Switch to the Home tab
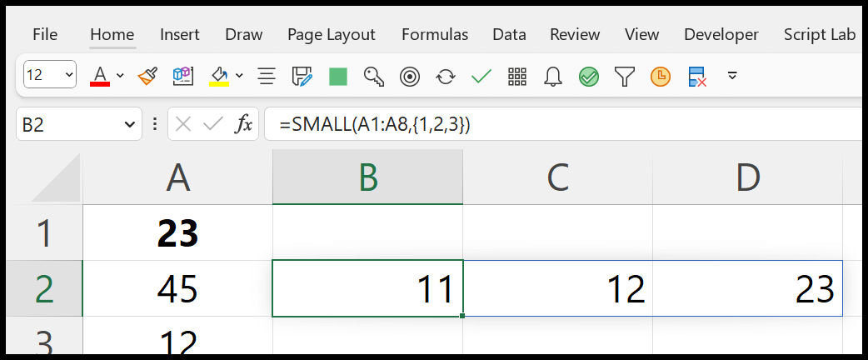This screenshot has height=360, width=868. click(x=112, y=35)
